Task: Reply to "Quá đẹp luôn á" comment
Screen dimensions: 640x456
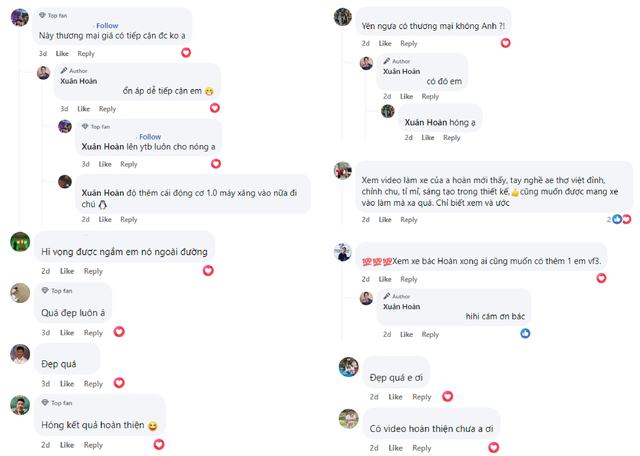Action: 93,333
